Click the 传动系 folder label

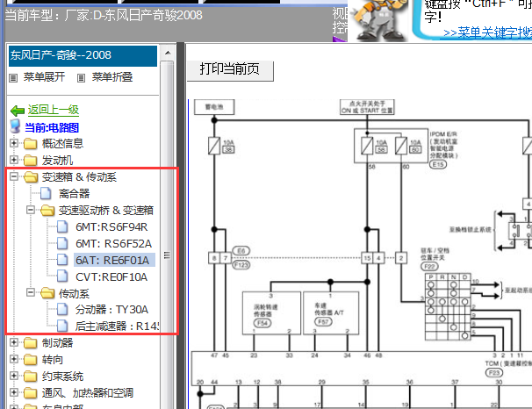(74, 293)
